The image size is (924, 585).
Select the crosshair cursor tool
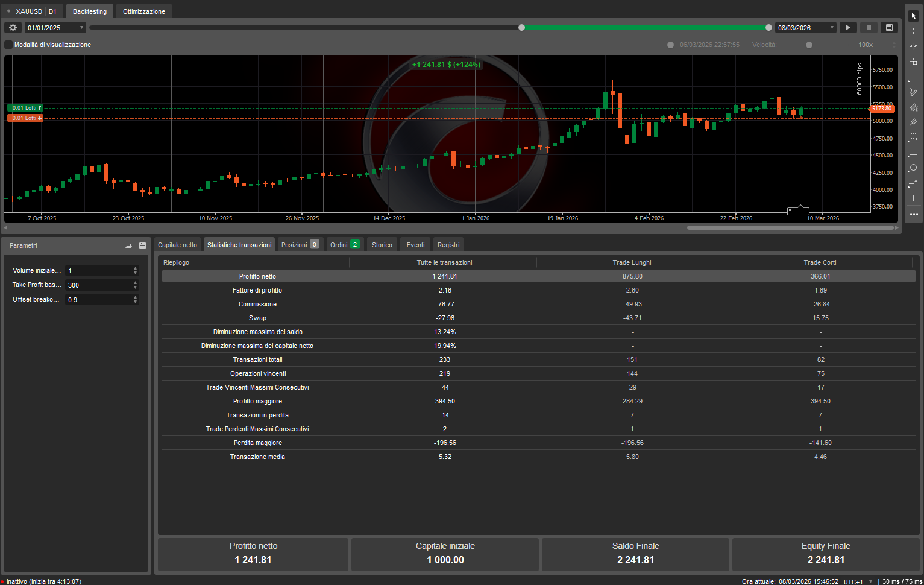[913, 31]
